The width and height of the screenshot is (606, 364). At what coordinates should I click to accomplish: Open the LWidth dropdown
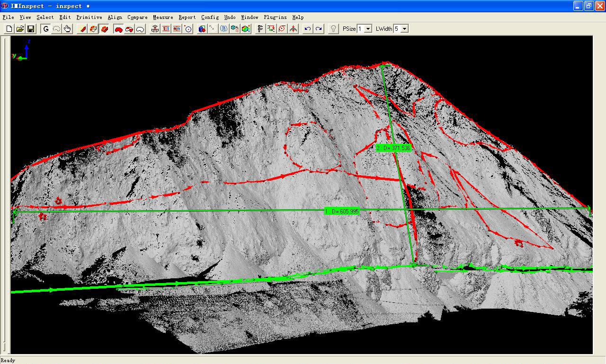point(400,28)
